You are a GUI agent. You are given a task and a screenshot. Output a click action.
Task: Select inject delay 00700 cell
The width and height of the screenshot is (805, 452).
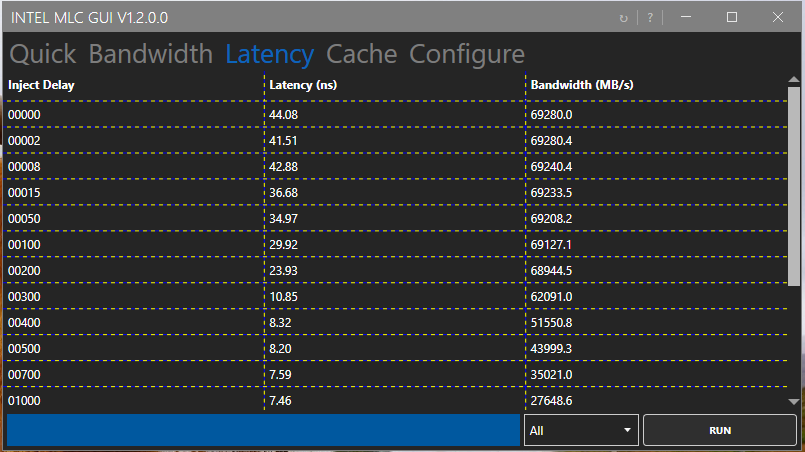click(24, 375)
